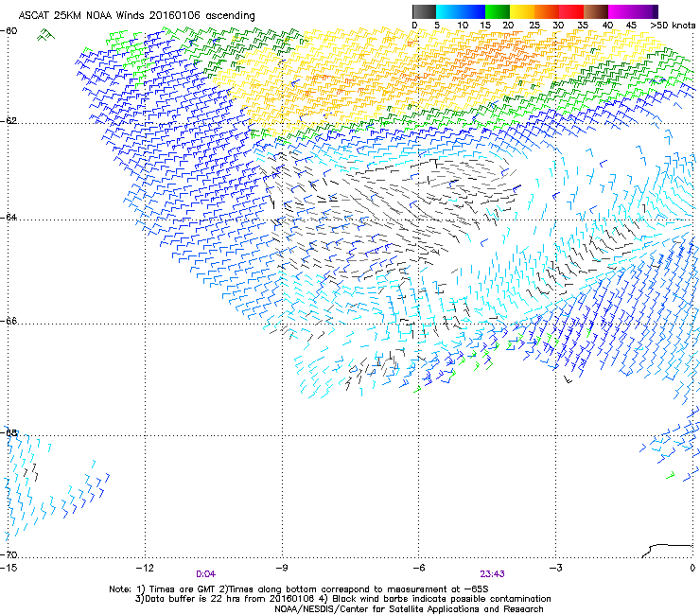Viewport: 700px width, 615px height.
Task: Click the '-15' longitude label
Action: pos(9,568)
